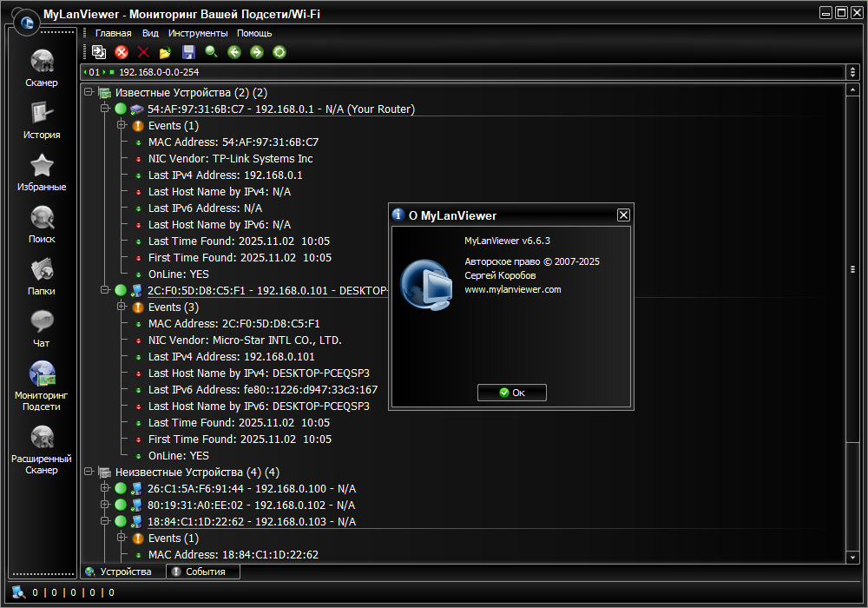Click the first toolbar export icon
Image resolution: width=868 pixels, height=608 pixels.
tap(99, 52)
